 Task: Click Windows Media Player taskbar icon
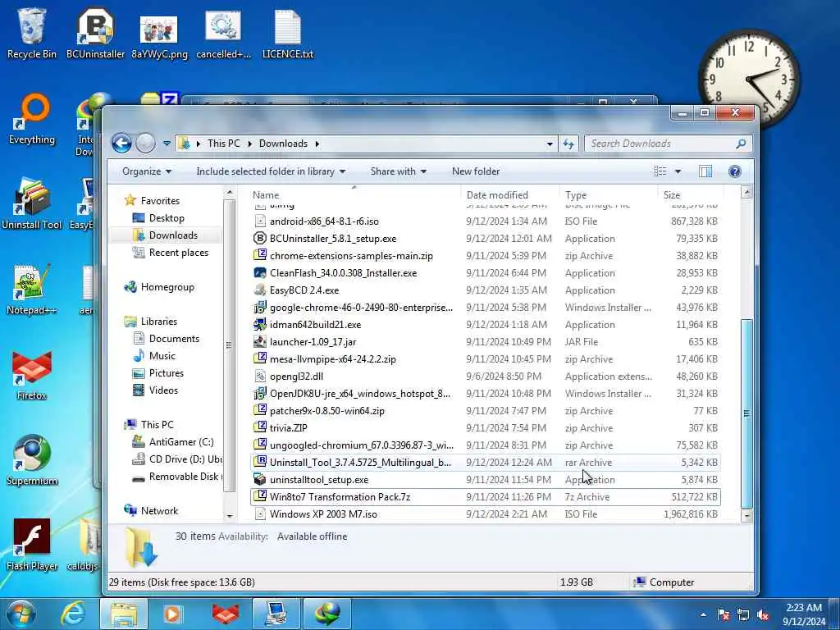[x=172, y=614]
